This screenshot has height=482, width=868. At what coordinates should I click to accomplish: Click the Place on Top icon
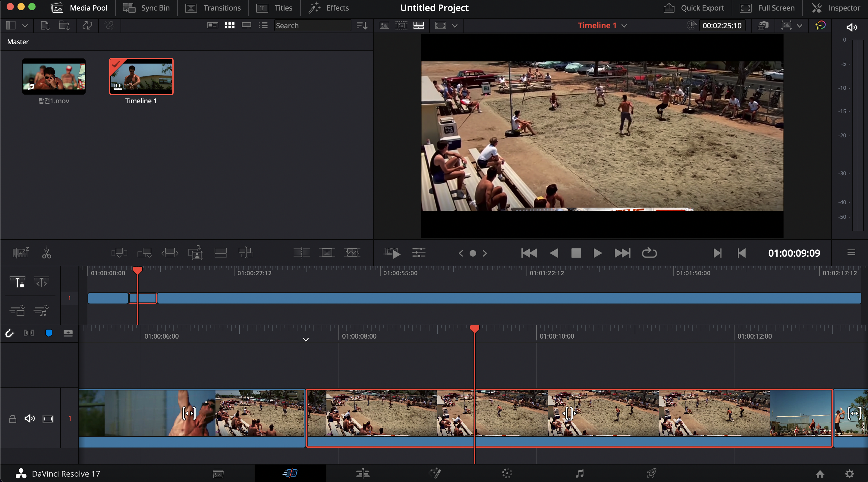(x=220, y=253)
